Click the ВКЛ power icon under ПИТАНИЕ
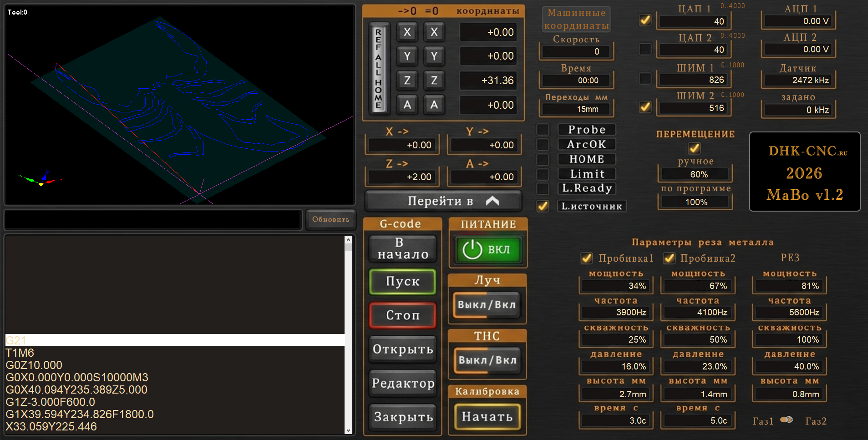868x440 pixels. tap(487, 249)
